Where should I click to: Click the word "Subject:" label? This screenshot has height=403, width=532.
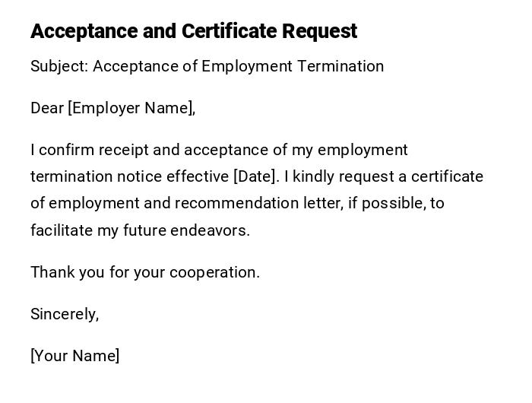[59, 66]
